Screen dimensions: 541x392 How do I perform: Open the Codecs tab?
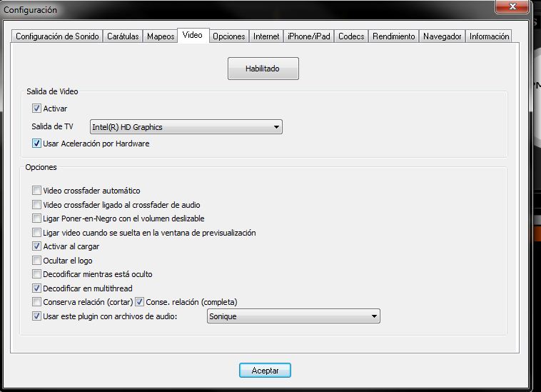[x=351, y=36]
